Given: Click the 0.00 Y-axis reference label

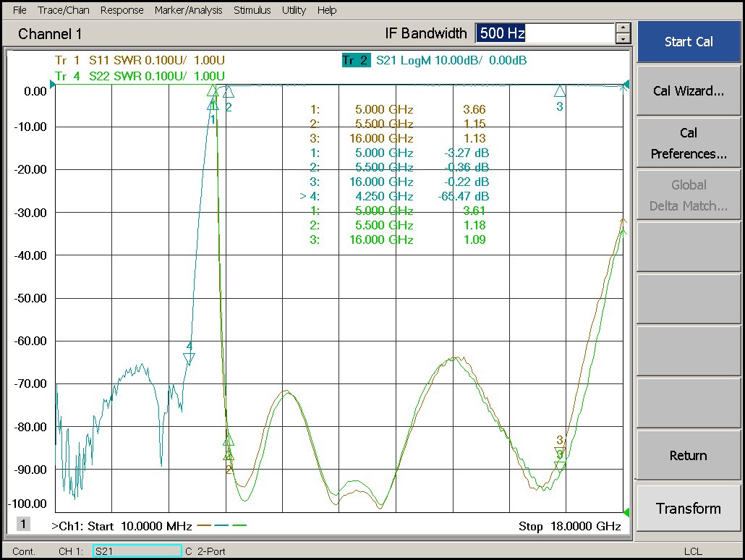Looking at the screenshot, I should [35, 91].
